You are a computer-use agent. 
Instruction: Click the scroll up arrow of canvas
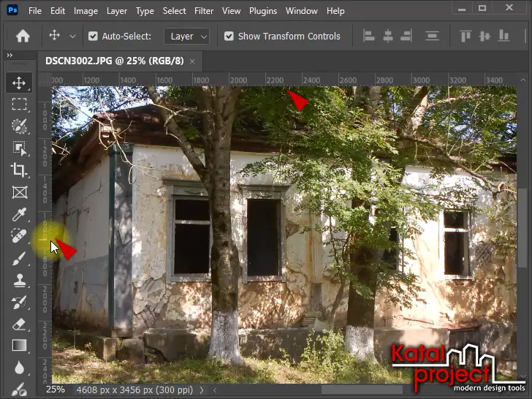click(x=522, y=80)
